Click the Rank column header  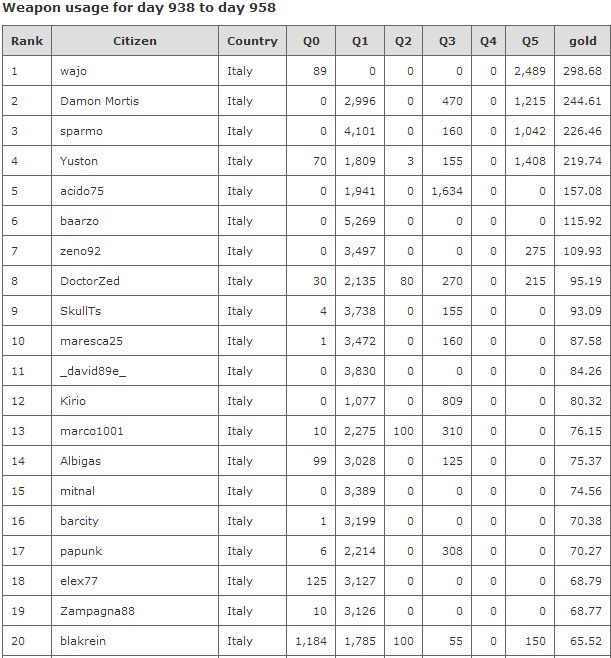(x=27, y=41)
